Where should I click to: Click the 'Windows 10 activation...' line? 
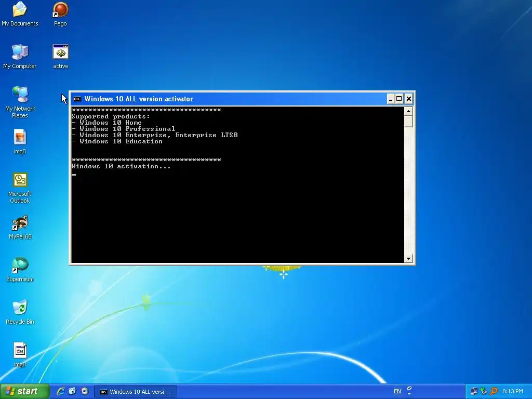[121, 166]
